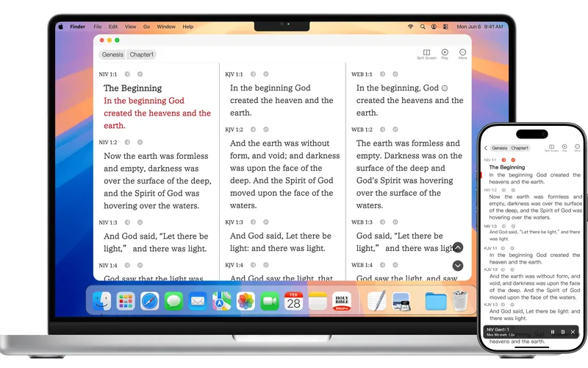The image size is (588, 368).
Task: Tap the first red icon beside NIV 1:1 on iPhone
Action: 504,160
